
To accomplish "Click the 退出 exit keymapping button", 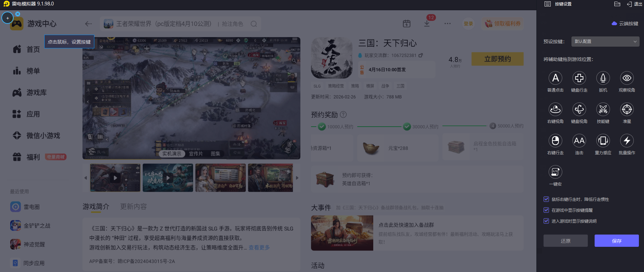I will [634, 4].
